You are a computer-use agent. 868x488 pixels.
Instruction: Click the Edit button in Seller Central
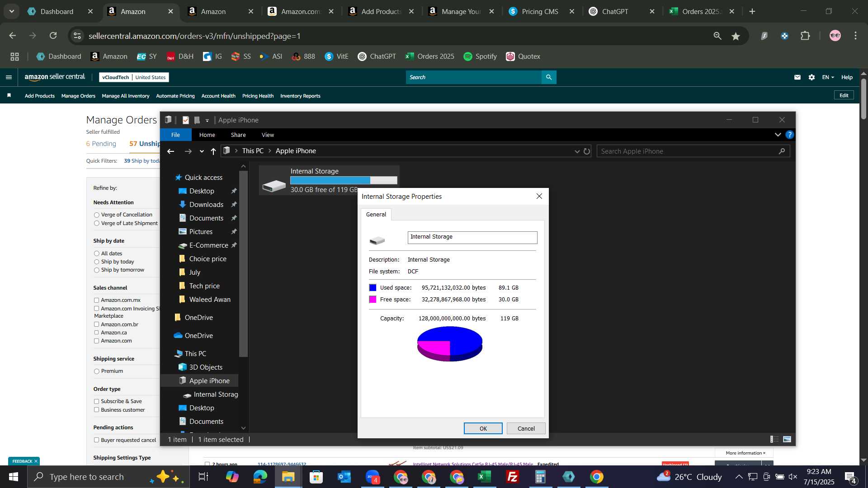844,95
